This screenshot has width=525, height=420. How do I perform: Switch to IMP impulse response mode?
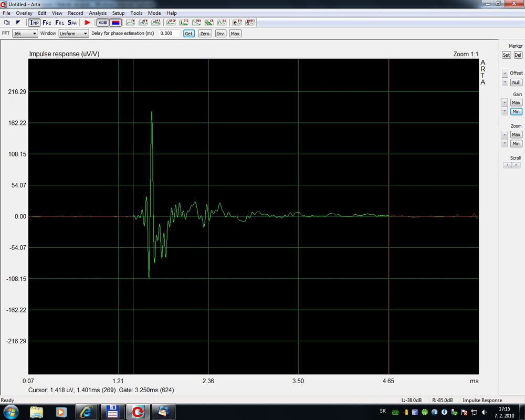coord(34,23)
